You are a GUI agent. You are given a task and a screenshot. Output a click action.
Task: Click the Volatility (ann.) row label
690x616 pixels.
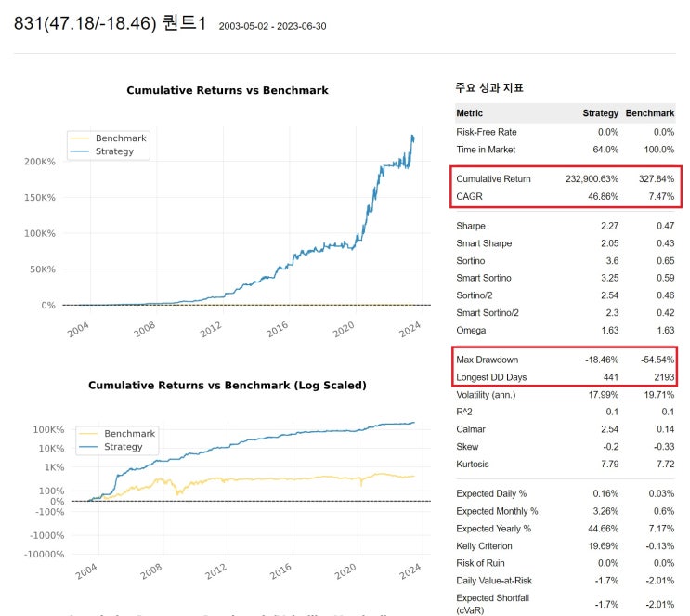486,395
